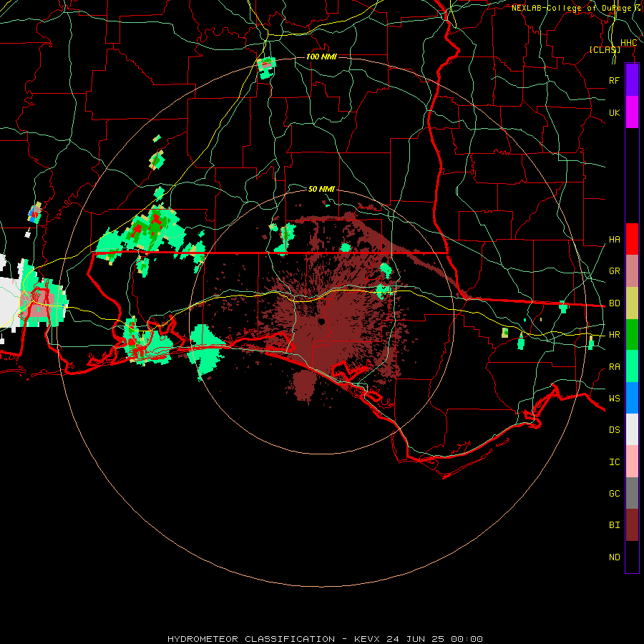
Task: Click the IC legend label
Action: point(614,462)
